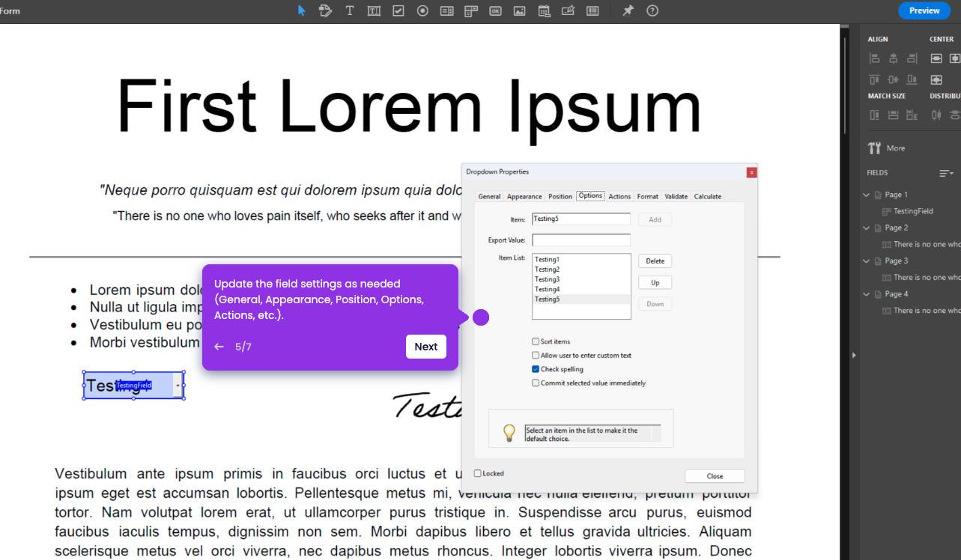Collapse the Page 1 fields group
The image size is (961, 560).
867,195
